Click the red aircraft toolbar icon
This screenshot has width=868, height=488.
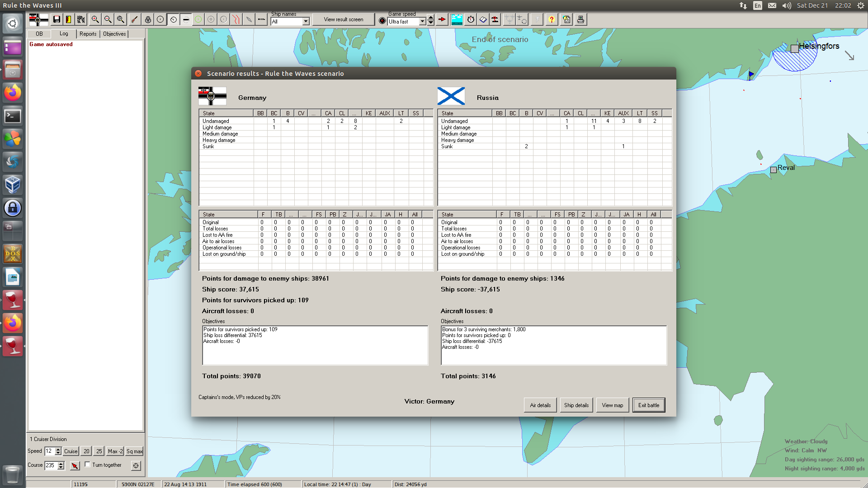[x=495, y=19]
